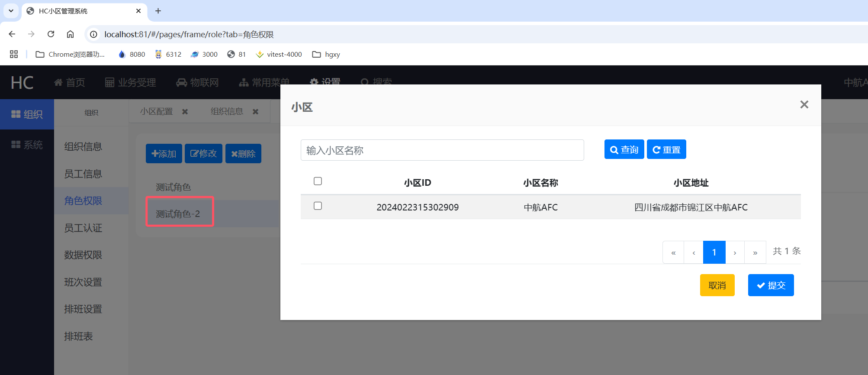Viewport: 868px width, 375px height.
Task: Close the 小区配置 page tab
Action: pos(185,112)
